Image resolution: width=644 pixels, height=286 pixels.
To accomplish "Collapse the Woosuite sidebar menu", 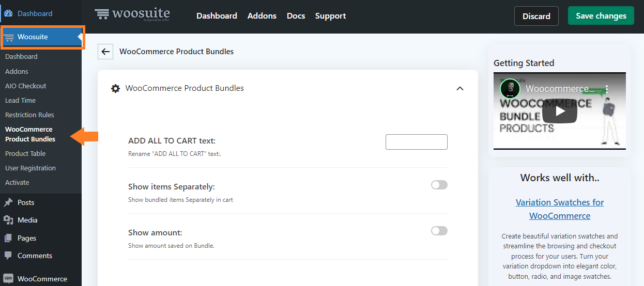I will (41, 37).
